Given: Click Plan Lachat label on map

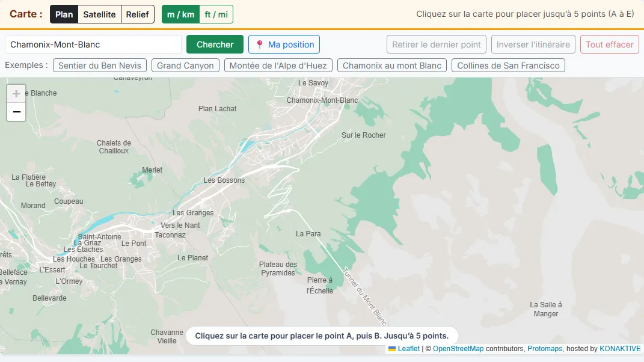Looking at the screenshot, I should pyautogui.click(x=217, y=109).
